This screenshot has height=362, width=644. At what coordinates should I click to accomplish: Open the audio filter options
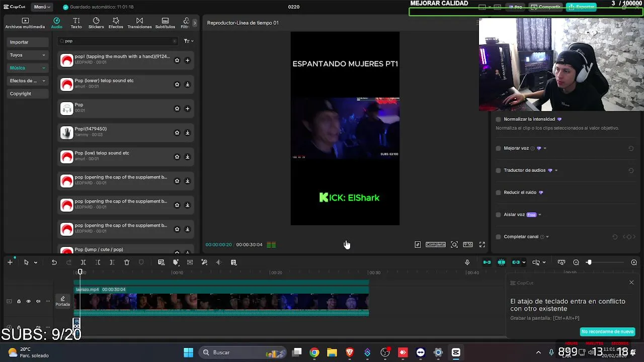pyautogui.click(x=188, y=41)
